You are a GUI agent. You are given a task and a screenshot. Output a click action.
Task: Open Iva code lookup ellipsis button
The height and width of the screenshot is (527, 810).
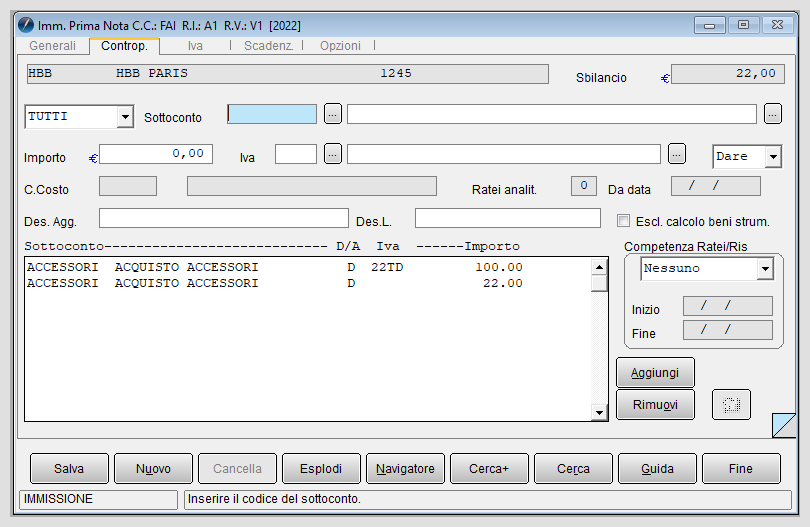(333, 154)
